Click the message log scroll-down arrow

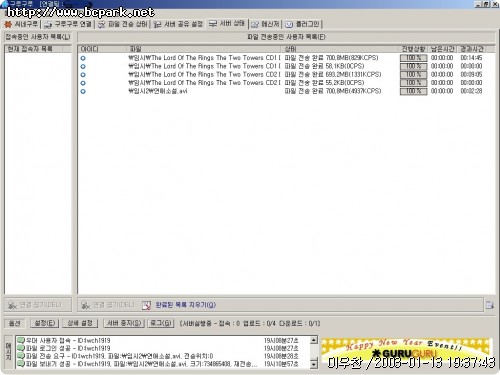tap(314, 364)
